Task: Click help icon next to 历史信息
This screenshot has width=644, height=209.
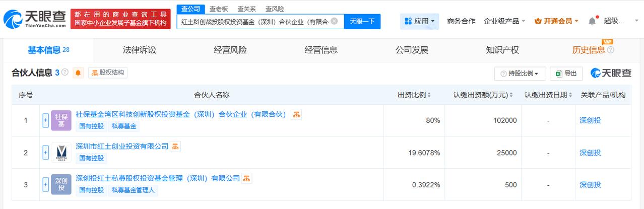Action: [x=611, y=50]
